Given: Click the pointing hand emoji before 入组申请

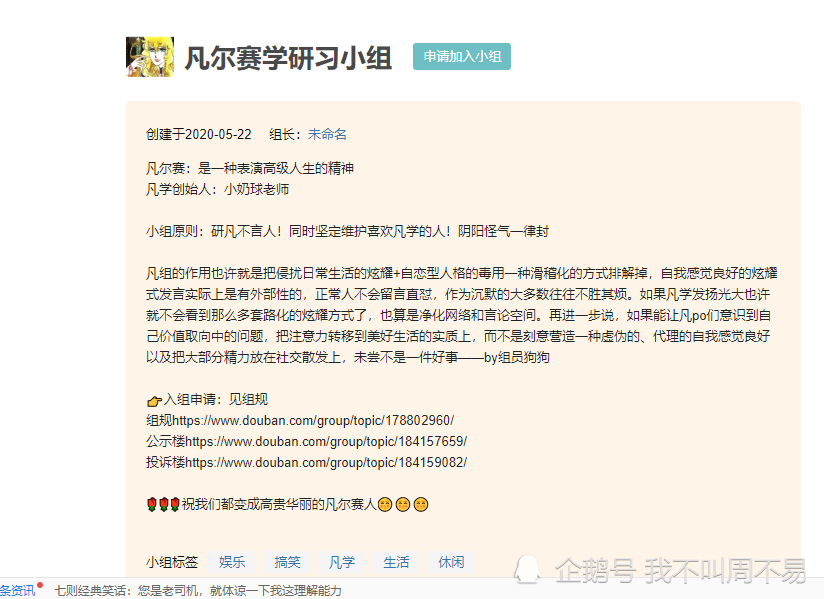Looking at the screenshot, I should (x=154, y=401).
